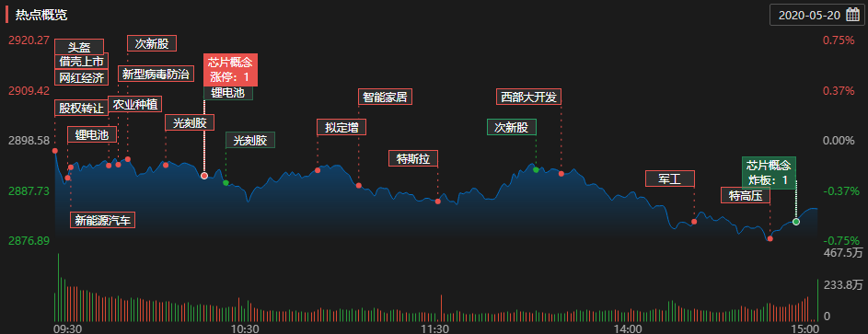Select the 智能家居 hotspot label
868x334 pixels.
[x=386, y=97]
